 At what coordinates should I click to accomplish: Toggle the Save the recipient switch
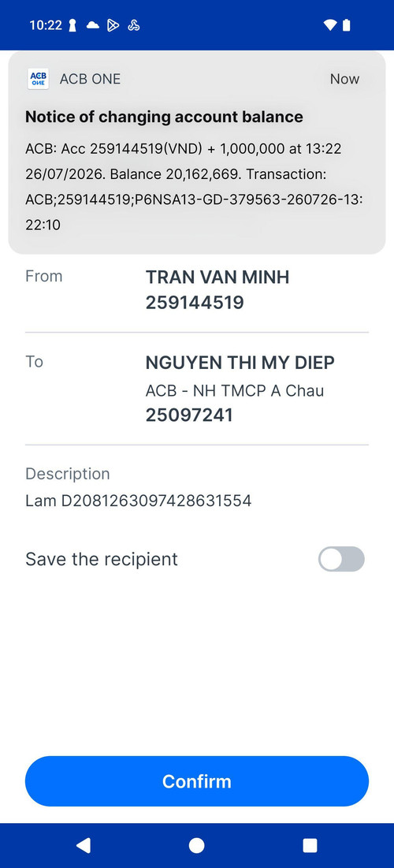click(x=341, y=558)
